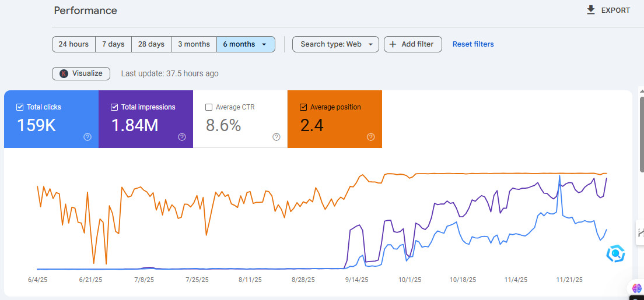Viewport: 644px width, 300px height.
Task: Open help icon on Total clicks card
Action: click(87, 137)
